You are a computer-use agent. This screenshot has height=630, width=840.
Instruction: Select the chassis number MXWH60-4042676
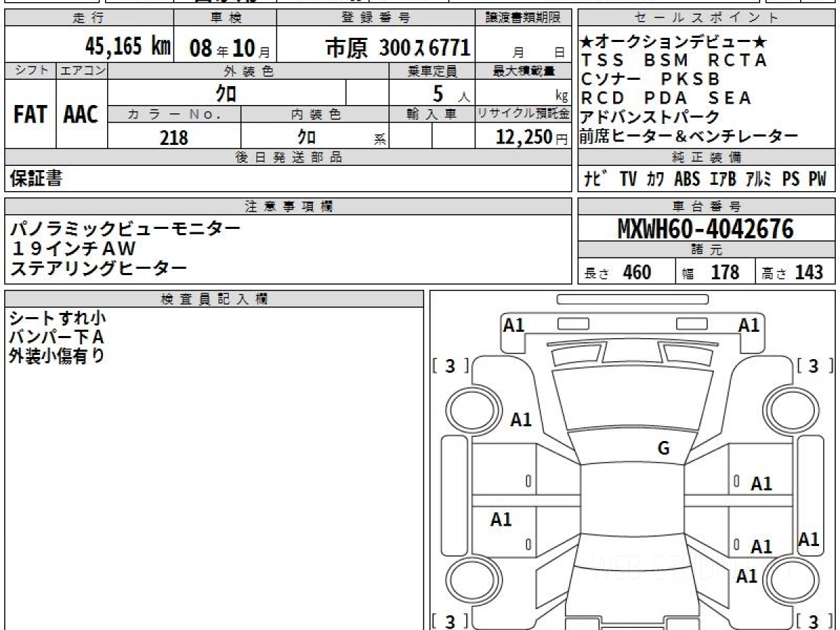coord(706,229)
